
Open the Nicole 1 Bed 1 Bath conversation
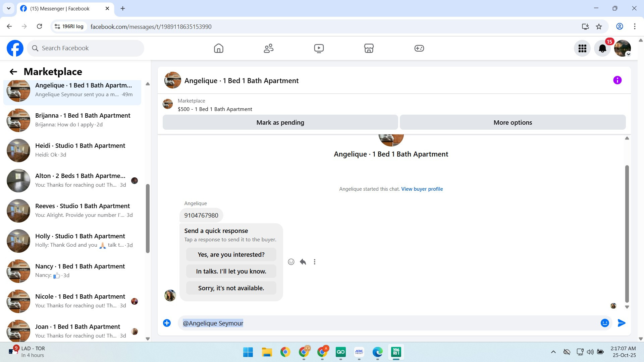pyautogui.click(x=72, y=301)
